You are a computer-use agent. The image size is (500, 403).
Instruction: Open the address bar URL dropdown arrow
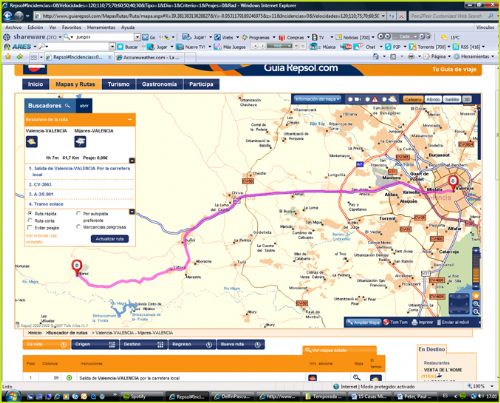coord(383,16)
